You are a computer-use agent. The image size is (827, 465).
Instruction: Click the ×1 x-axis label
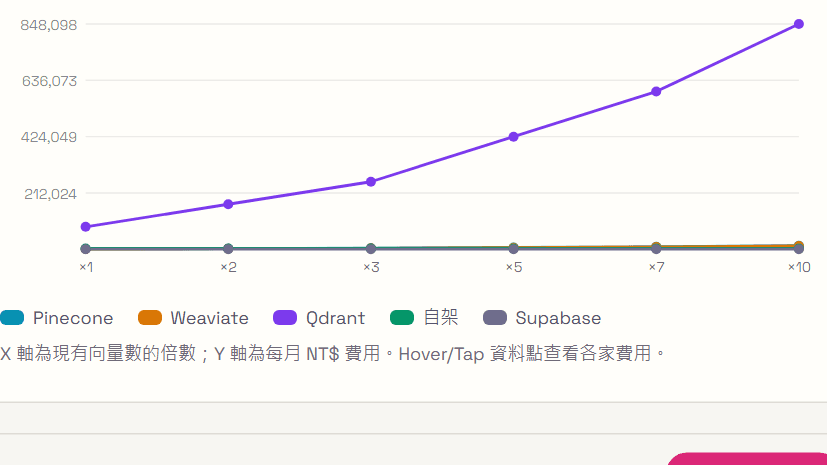(86, 267)
